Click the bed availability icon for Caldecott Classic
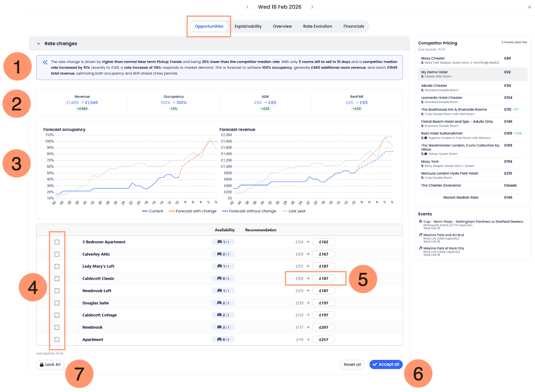The image size is (535, 392). [x=219, y=279]
